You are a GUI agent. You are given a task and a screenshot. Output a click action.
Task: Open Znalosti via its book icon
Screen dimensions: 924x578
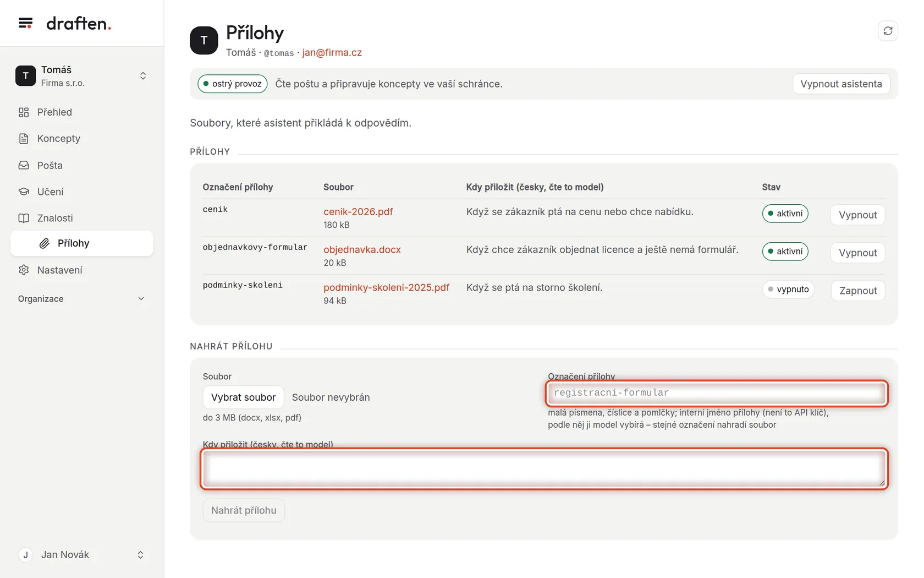pyautogui.click(x=24, y=218)
